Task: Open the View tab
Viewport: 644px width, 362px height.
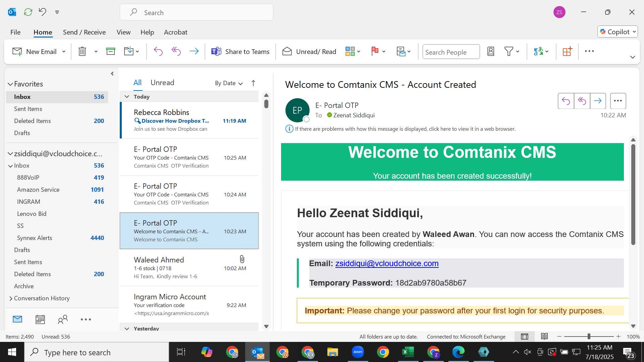Action: point(123,32)
